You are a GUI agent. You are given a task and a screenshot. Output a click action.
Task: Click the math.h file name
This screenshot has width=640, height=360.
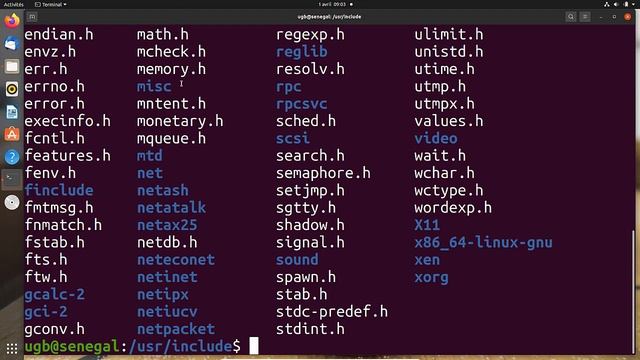click(x=163, y=35)
